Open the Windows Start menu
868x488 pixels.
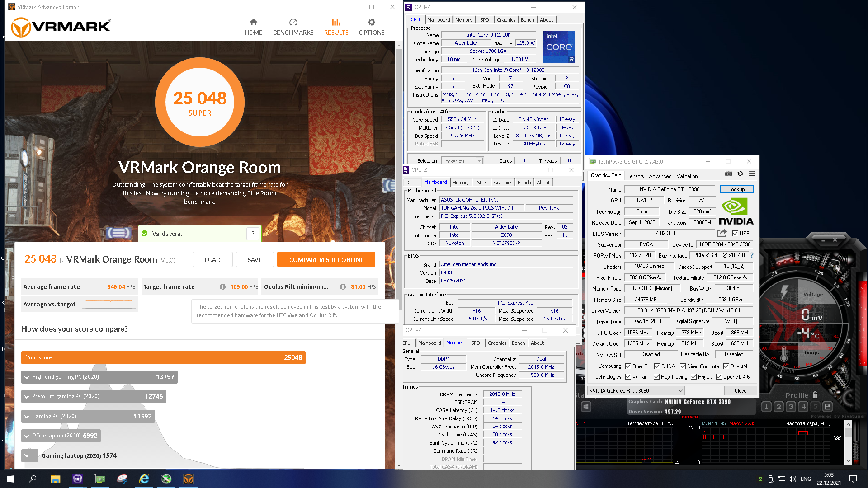11,479
